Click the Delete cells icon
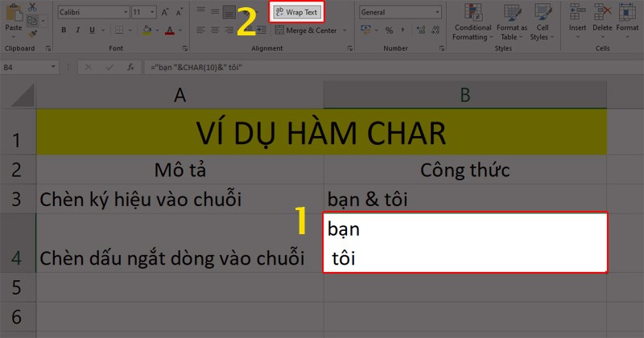Viewport: 644px width, 338px height. tap(602, 21)
